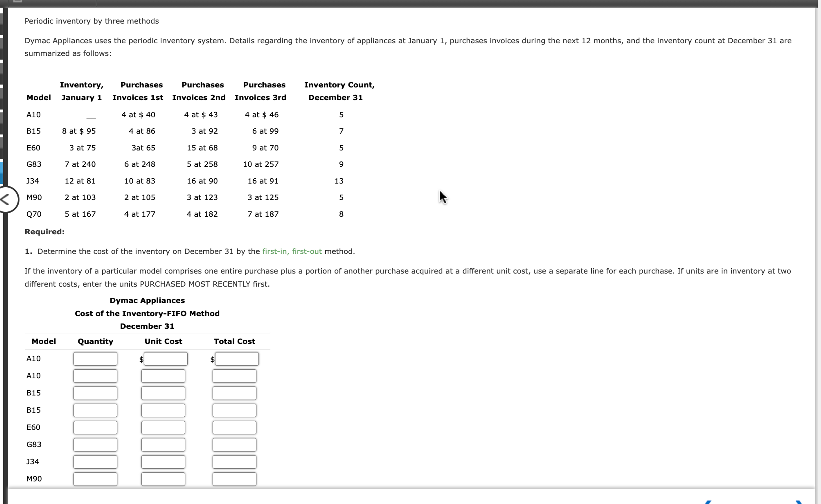Click the M90 Unit Cost input field
821x504 pixels.
click(x=163, y=479)
